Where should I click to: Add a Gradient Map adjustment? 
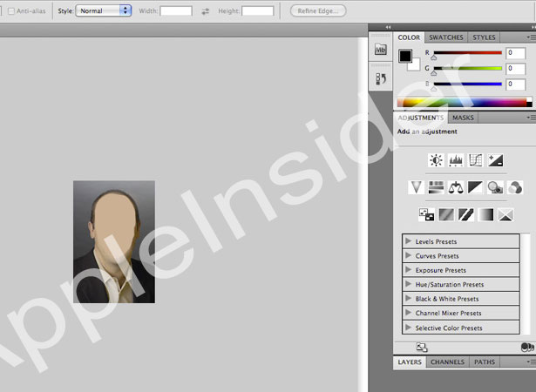coord(485,214)
